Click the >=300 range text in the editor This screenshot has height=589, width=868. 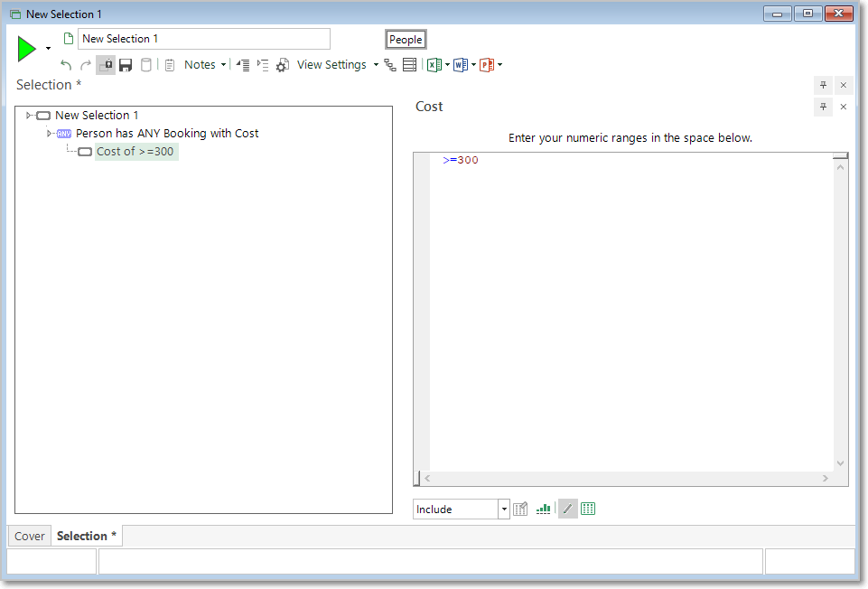point(461,160)
